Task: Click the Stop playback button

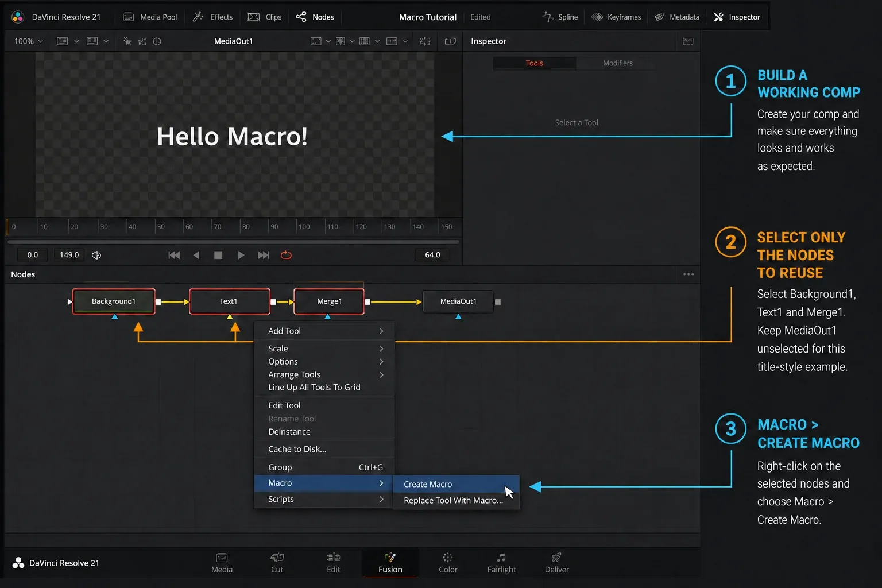Action: [x=218, y=255]
